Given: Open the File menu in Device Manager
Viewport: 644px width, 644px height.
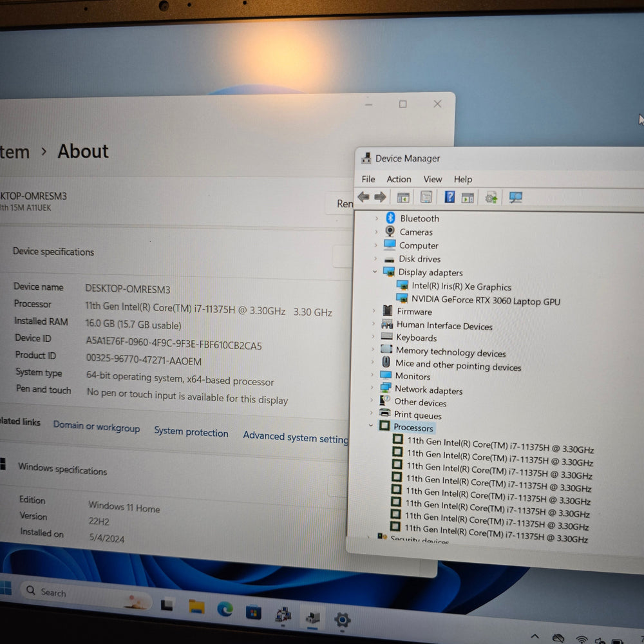Looking at the screenshot, I should (368, 179).
